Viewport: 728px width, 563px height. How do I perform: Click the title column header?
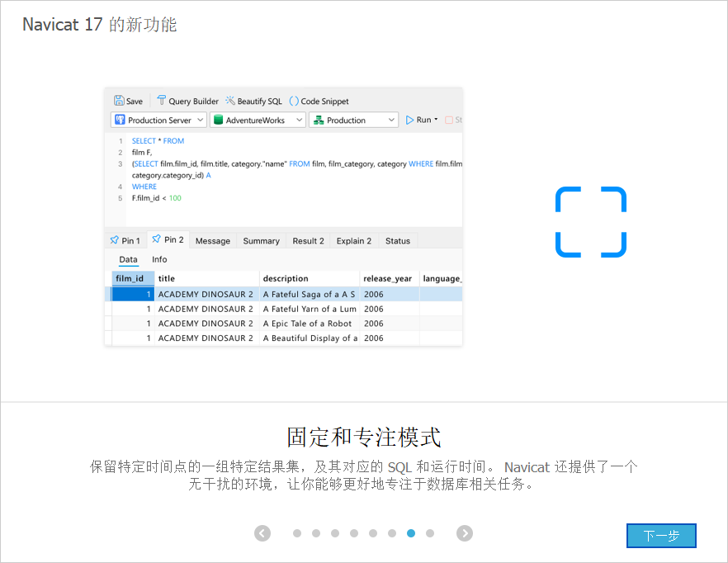pyautogui.click(x=206, y=278)
